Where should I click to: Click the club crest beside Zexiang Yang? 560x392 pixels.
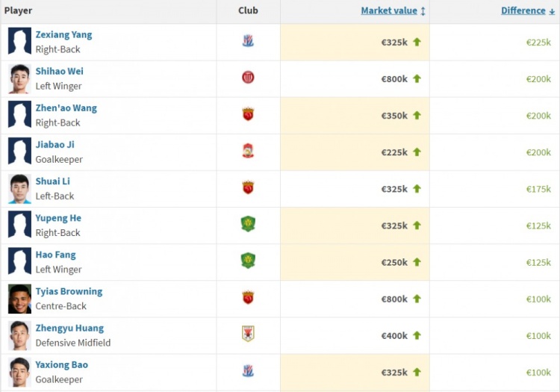point(248,41)
